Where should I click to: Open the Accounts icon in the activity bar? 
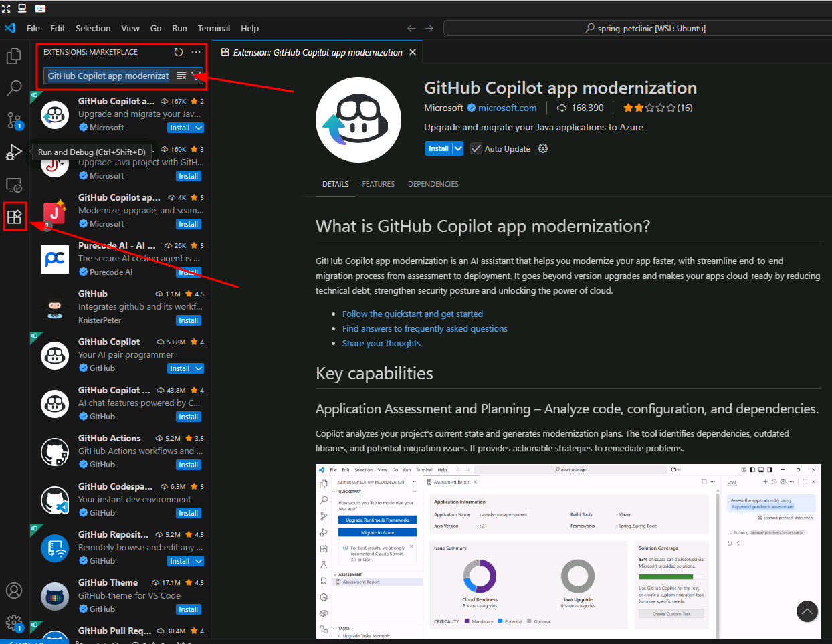pos(13,591)
